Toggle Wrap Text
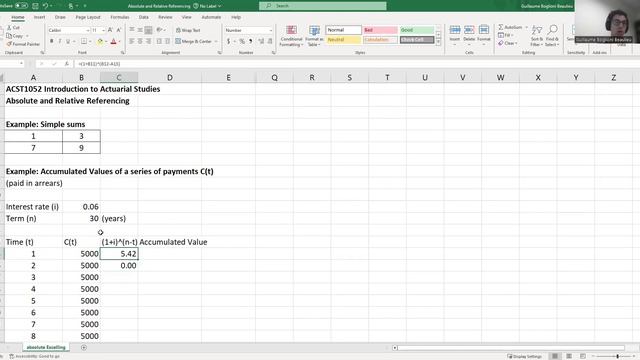The width and height of the screenshot is (640, 360). click(188, 30)
